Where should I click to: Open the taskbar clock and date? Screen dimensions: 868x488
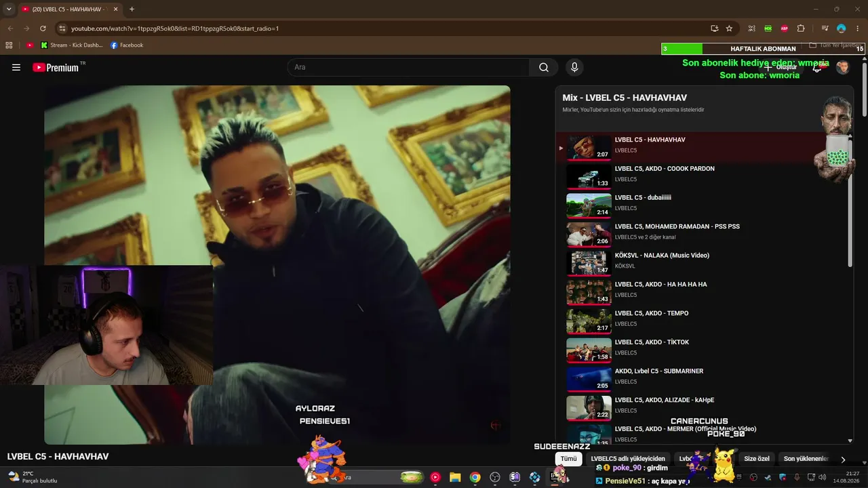847,477
